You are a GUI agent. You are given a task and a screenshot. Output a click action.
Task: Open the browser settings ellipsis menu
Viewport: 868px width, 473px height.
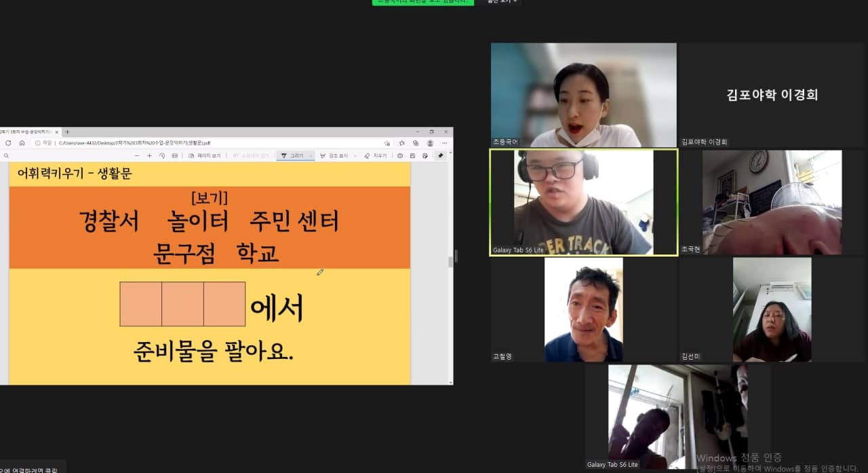point(444,143)
